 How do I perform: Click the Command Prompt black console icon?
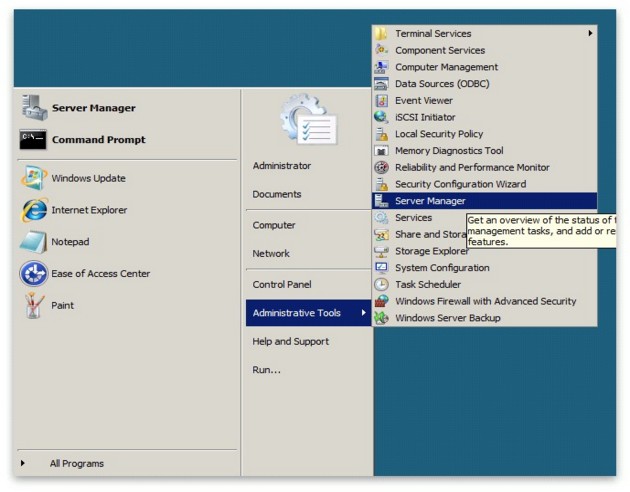point(33,139)
